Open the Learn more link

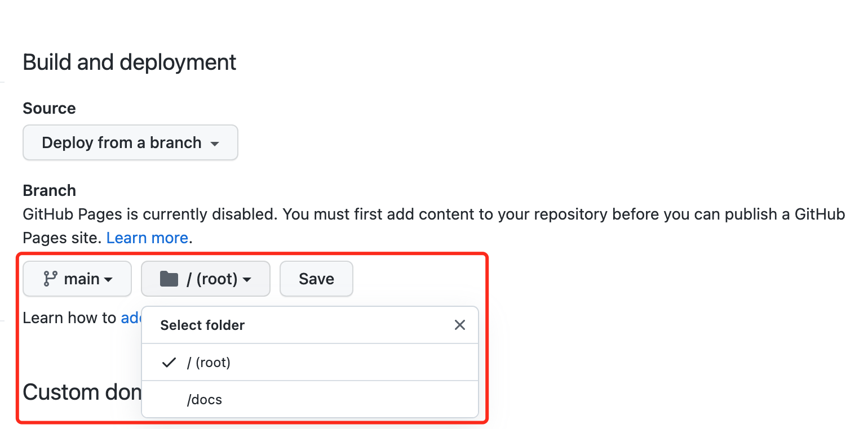[x=147, y=238]
